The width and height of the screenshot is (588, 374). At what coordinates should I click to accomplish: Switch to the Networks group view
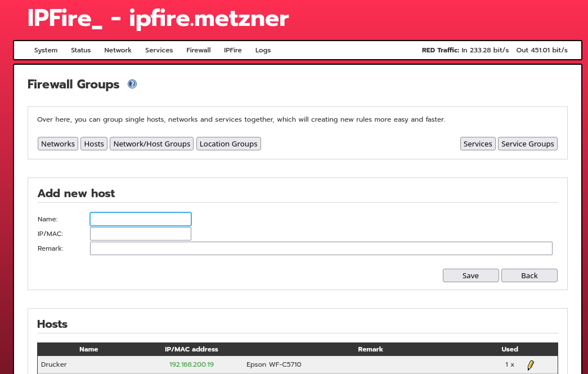58,144
